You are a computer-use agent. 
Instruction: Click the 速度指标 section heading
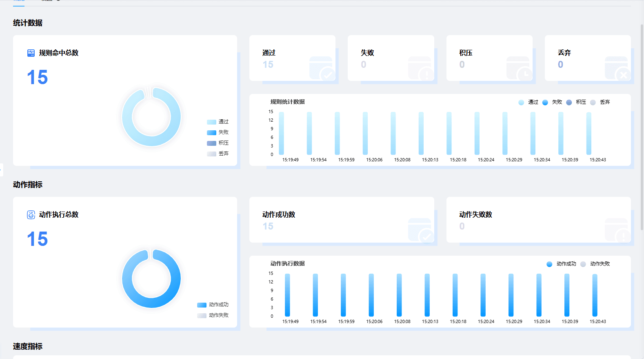pyautogui.click(x=28, y=346)
